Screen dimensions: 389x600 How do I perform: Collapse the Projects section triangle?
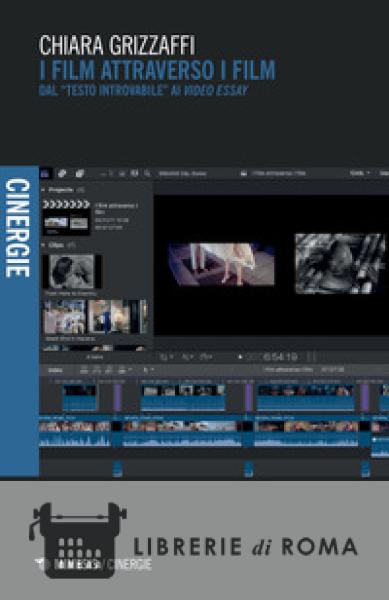tap(43, 190)
